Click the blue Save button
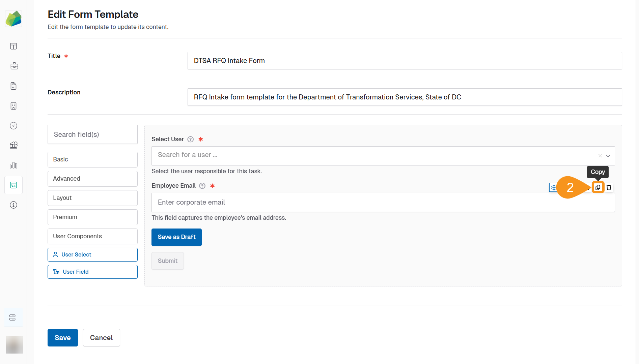639x364 pixels. tap(62, 338)
